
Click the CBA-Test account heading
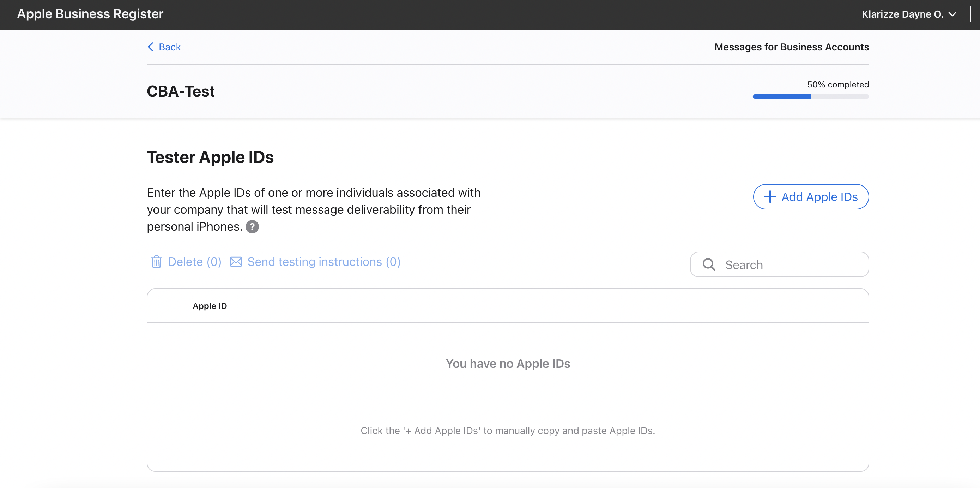[x=181, y=91]
